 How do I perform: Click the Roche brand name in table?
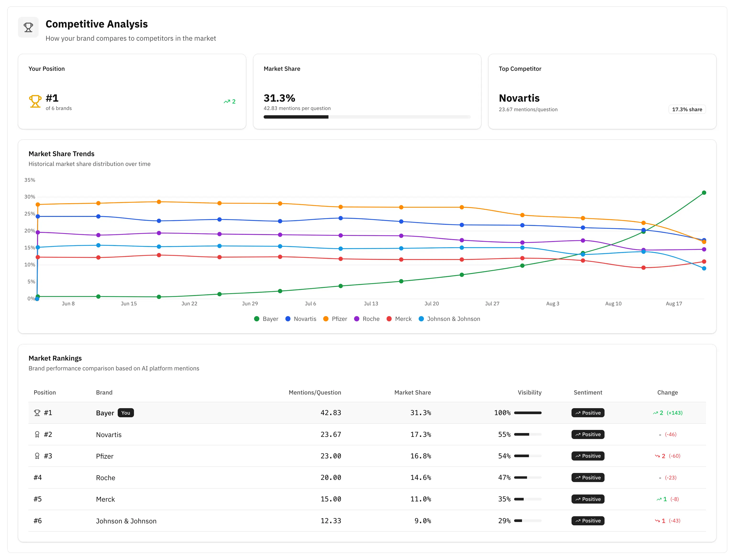(x=106, y=478)
